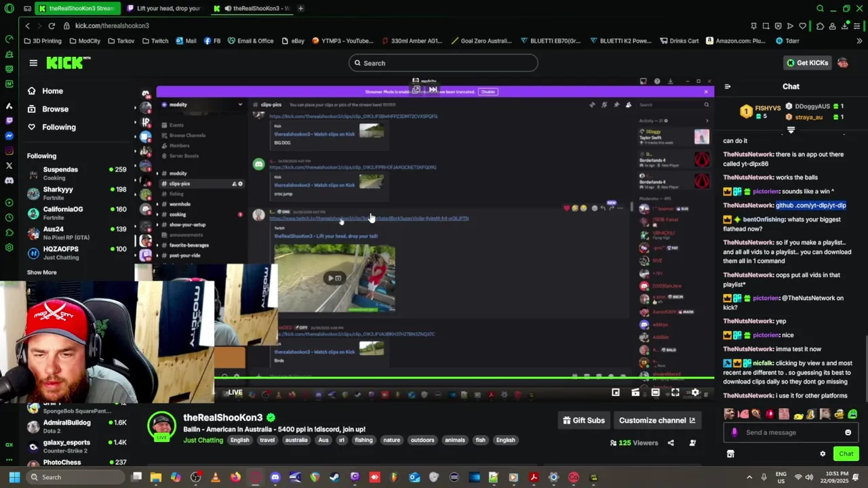Open the sidebar settings gear
The height and width of the screenshot is (488, 868).
point(9,247)
